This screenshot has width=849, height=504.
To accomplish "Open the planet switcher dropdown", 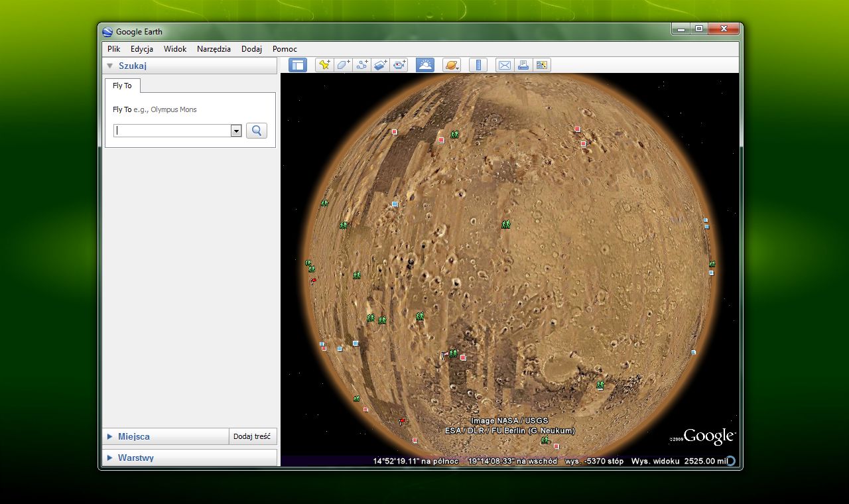I will point(452,65).
